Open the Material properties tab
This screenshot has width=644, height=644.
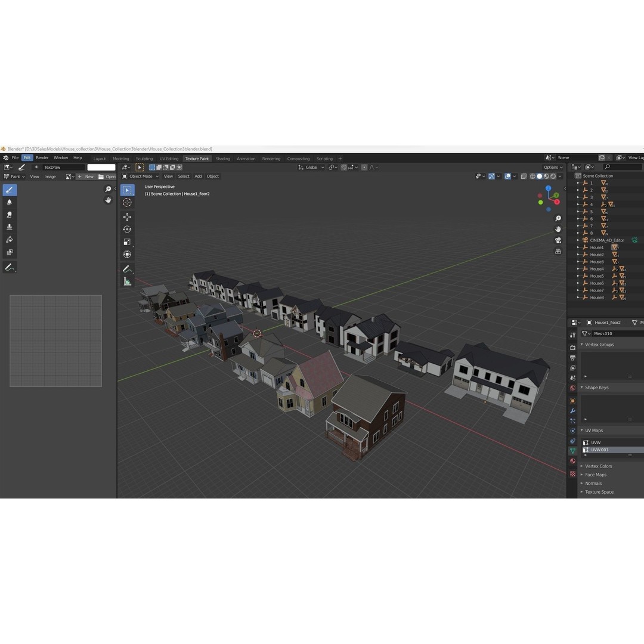pyautogui.click(x=572, y=461)
